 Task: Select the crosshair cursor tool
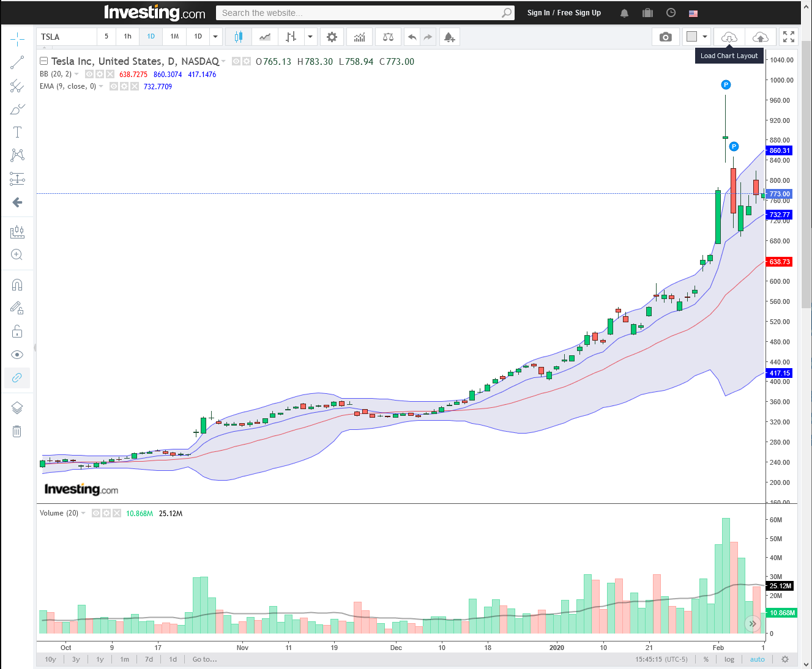tap(17, 40)
